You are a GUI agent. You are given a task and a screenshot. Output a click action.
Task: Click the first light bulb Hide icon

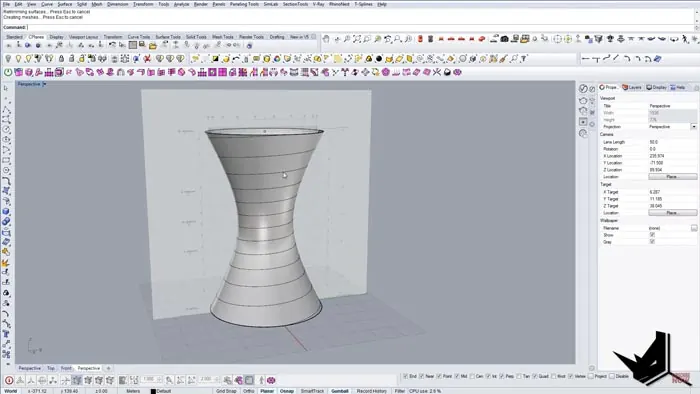8,58
